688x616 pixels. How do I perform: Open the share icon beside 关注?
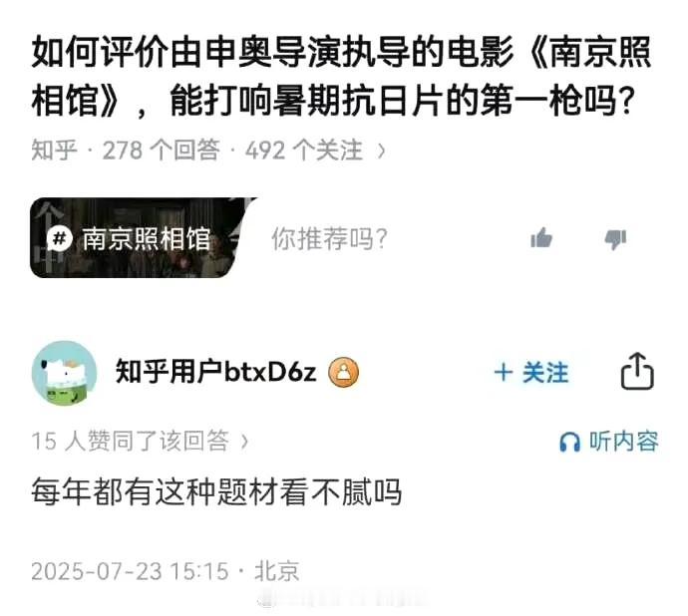tap(637, 371)
